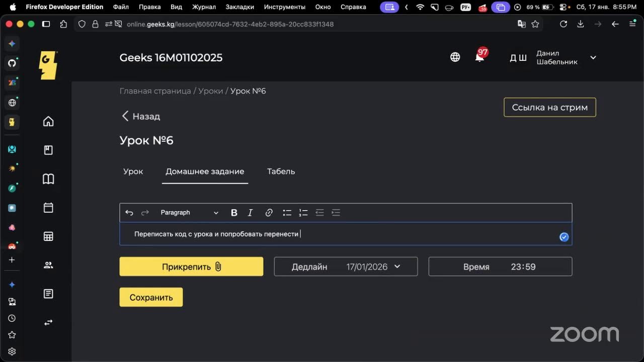Click into the homework text editor area
The image size is (644, 362).
tap(346, 234)
